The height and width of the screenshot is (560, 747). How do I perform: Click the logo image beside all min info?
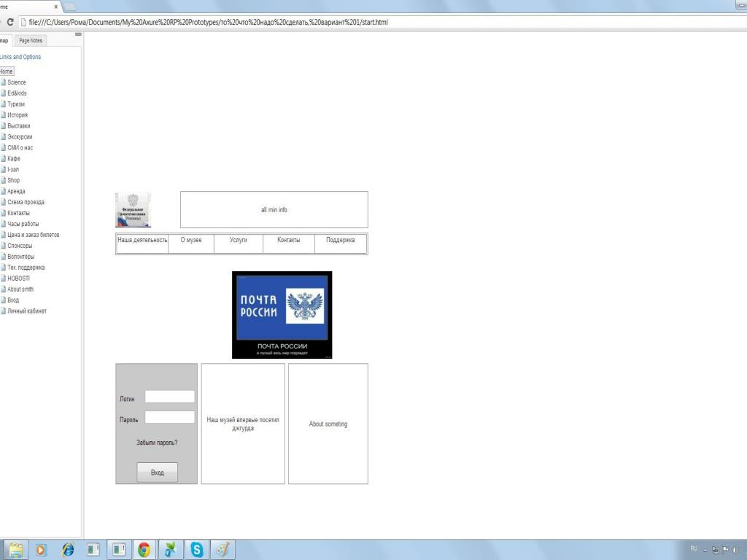point(133,210)
